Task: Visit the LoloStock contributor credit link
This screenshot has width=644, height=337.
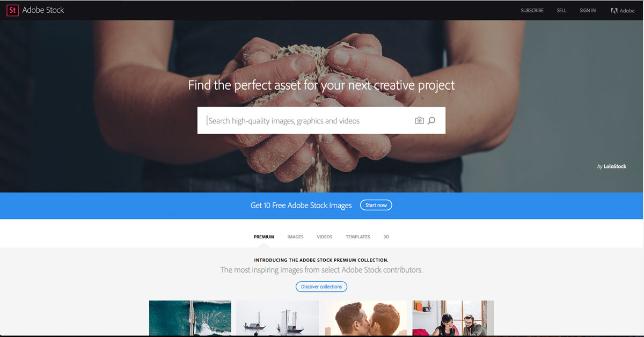Action: [x=611, y=166]
